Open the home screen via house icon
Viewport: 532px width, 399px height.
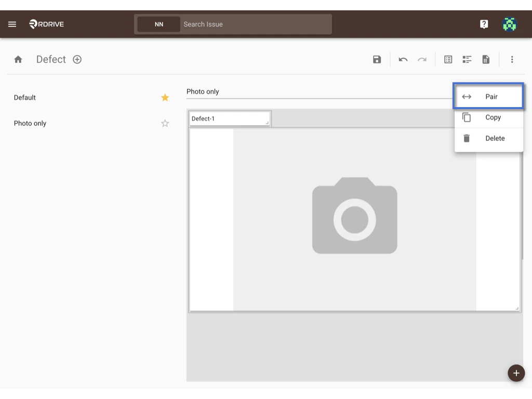point(18,59)
